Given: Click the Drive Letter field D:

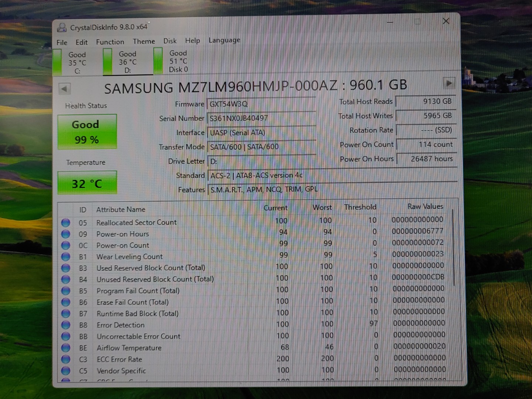Looking at the screenshot, I should [261, 161].
